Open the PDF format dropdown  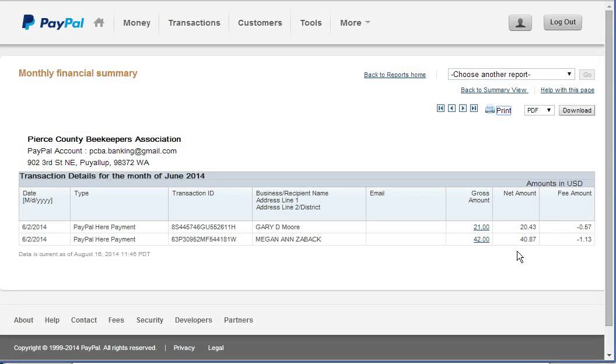pyautogui.click(x=539, y=110)
